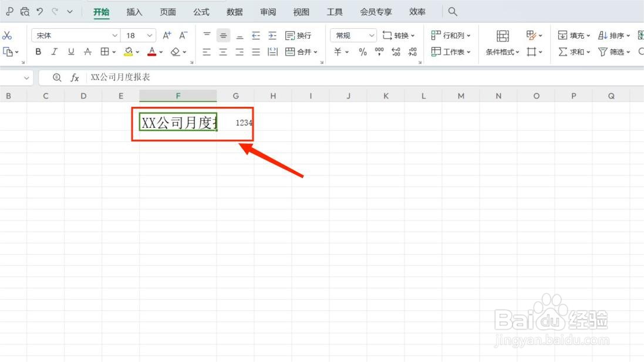The width and height of the screenshot is (644, 362).
Task: Switch to the 页面 Page tab
Action: [x=167, y=12]
